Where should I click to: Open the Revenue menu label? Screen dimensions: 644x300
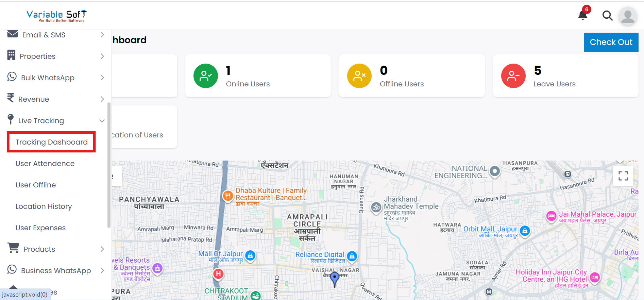34,99
